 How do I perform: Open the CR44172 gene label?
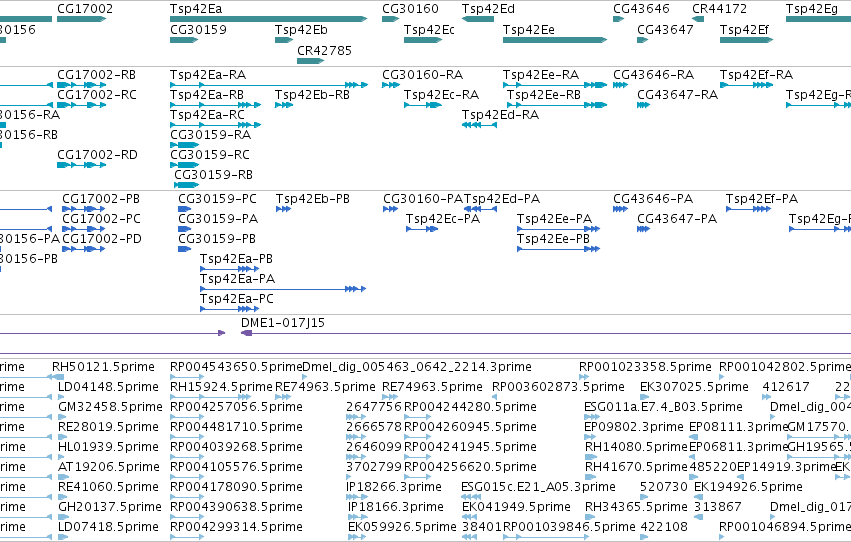pos(720,9)
